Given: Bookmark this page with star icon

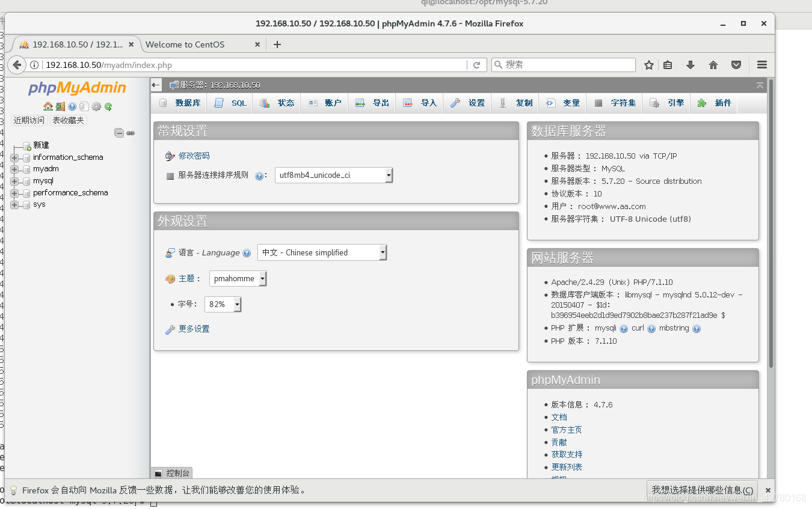Looking at the screenshot, I should tap(649, 65).
